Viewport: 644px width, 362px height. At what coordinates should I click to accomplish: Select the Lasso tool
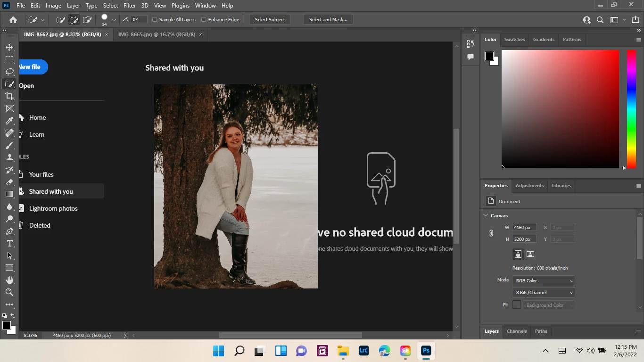pyautogui.click(x=9, y=72)
